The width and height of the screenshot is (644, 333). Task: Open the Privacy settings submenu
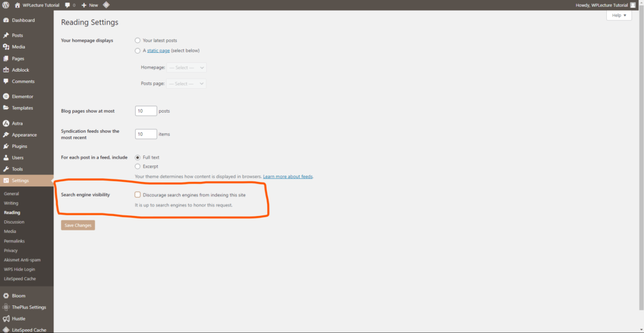(x=11, y=251)
